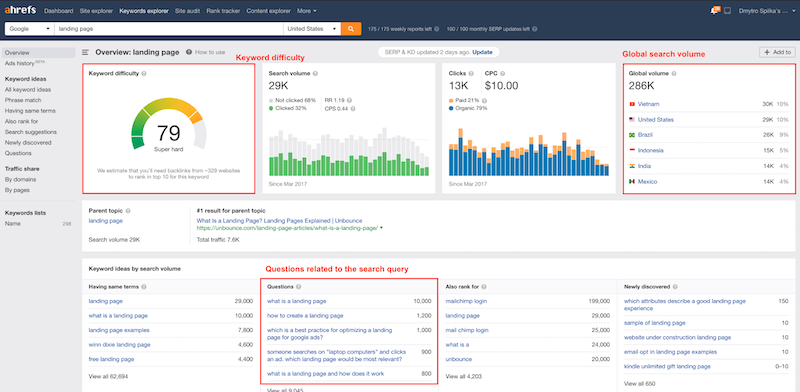Open the Dmytro Spilka account menu
The height and width of the screenshot is (392, 800).
pyautogui.click(x=767, y=11)
